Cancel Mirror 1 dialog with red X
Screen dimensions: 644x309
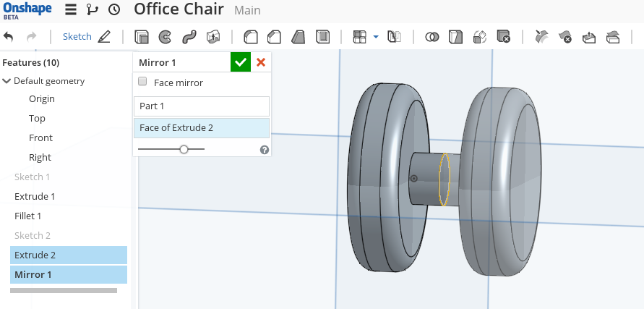[261, 62]
